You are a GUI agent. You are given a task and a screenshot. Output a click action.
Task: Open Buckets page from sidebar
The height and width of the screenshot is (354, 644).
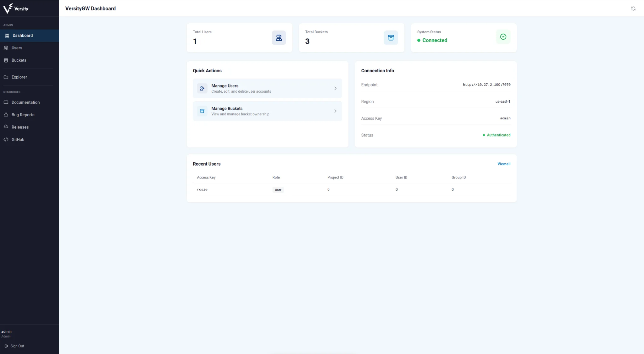[x=19, y=60]
